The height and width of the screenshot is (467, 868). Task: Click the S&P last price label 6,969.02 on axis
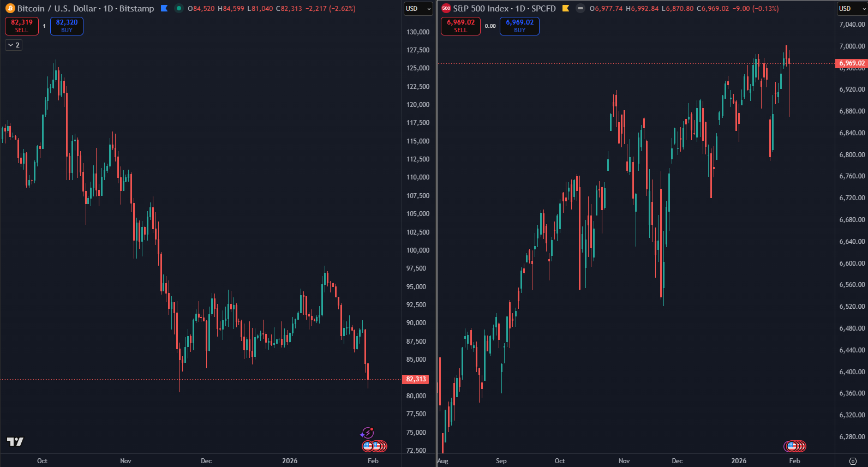click(852, 63)
